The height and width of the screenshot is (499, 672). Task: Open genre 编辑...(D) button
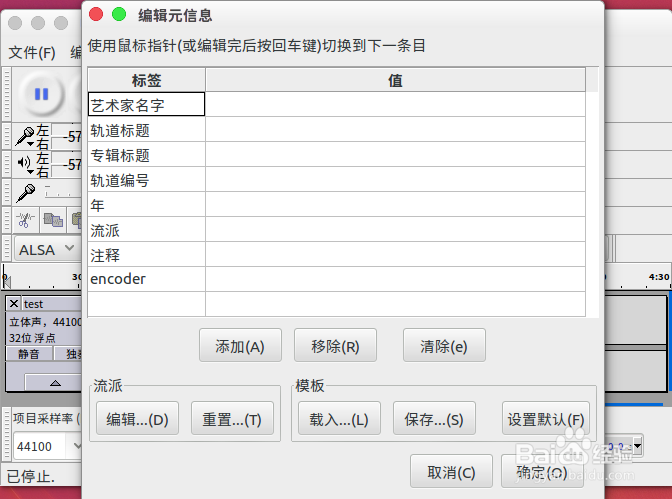[x=137, y=418]
